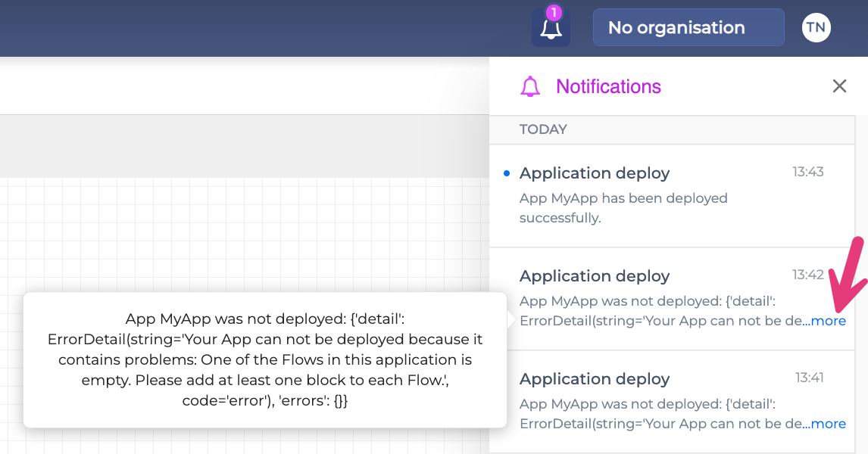Click the 13:41 timestamp

809,378
